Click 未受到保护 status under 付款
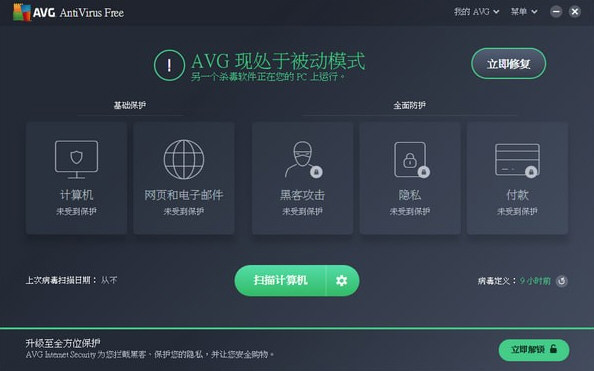The height and width of the screenshot is (371, 594). tap(517, 211)
